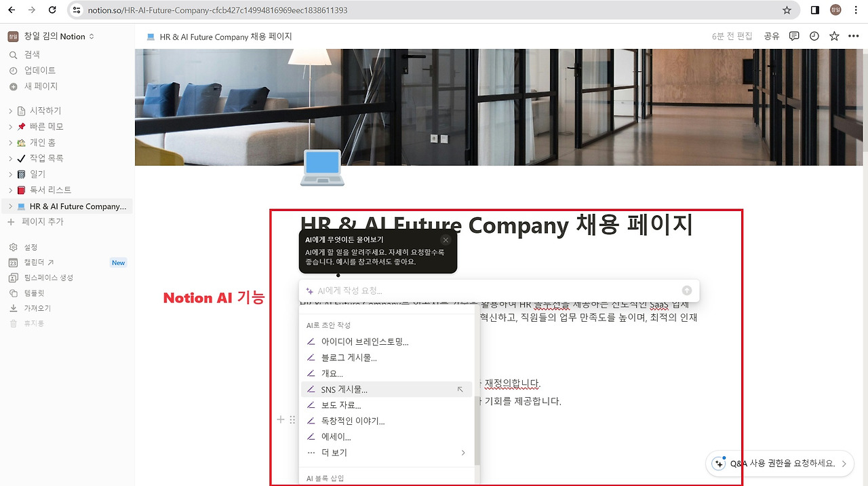The width and height of the screenshot is (868, 486).
Task: Expand the 시작하기 page tree
Action: click(11, 111)
